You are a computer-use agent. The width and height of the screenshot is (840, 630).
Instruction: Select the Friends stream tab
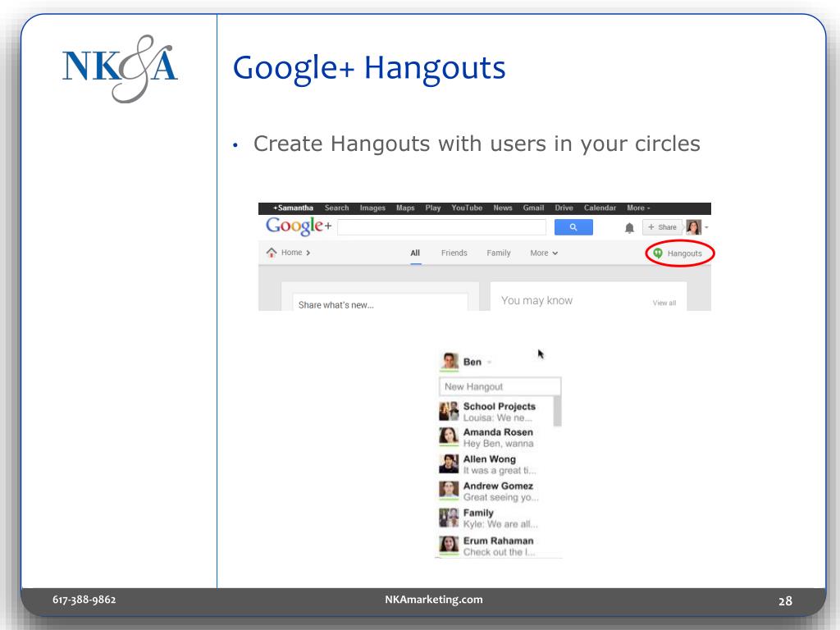[454, 253]
